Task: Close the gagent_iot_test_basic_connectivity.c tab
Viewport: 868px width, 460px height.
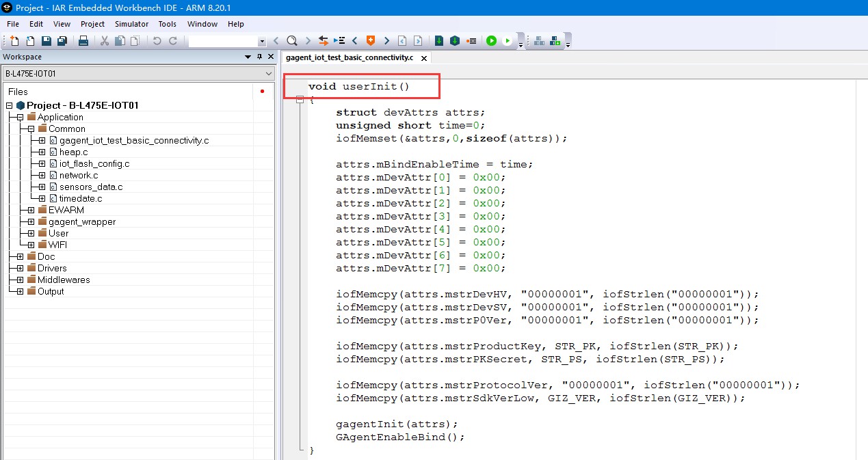Action: tap(424, 59)
